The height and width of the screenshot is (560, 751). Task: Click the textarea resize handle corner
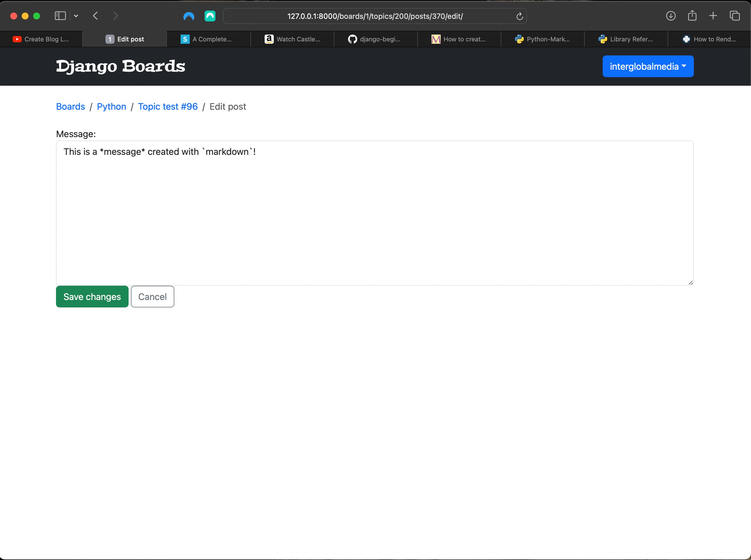[x=690, y=282]
